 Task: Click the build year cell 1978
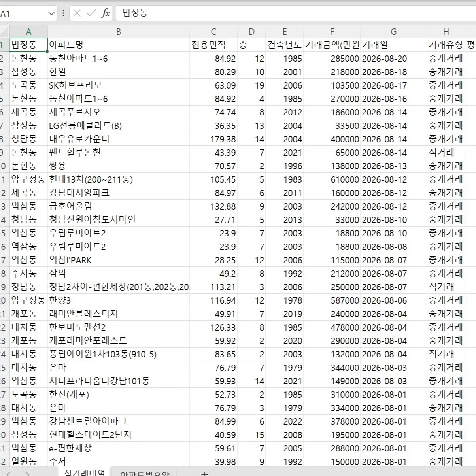285,300
